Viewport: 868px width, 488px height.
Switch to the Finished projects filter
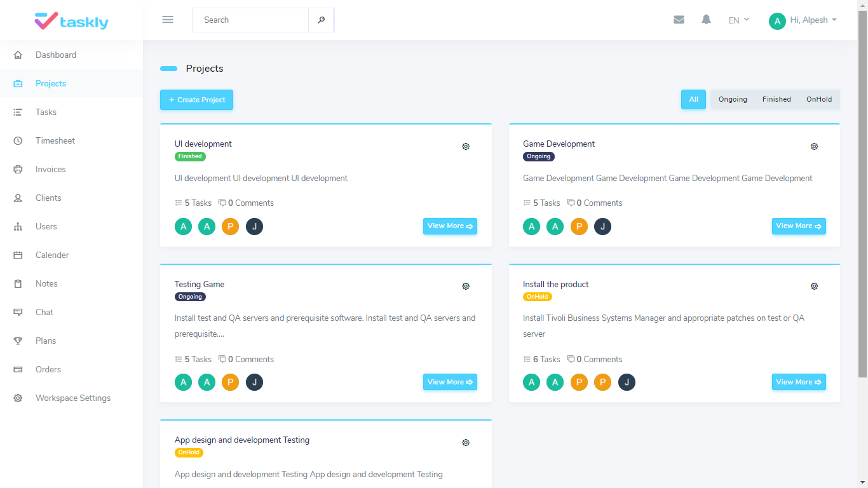click(x=776, y=99)
